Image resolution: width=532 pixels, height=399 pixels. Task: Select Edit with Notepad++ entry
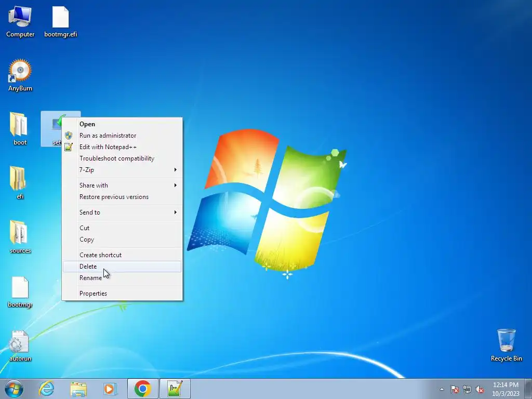pos(122,147)
